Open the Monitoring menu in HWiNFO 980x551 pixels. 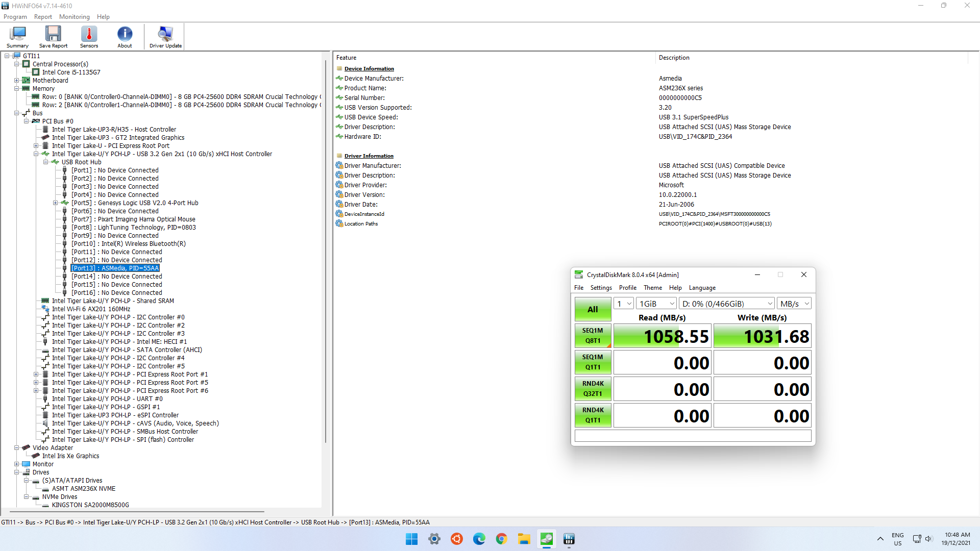74,17
